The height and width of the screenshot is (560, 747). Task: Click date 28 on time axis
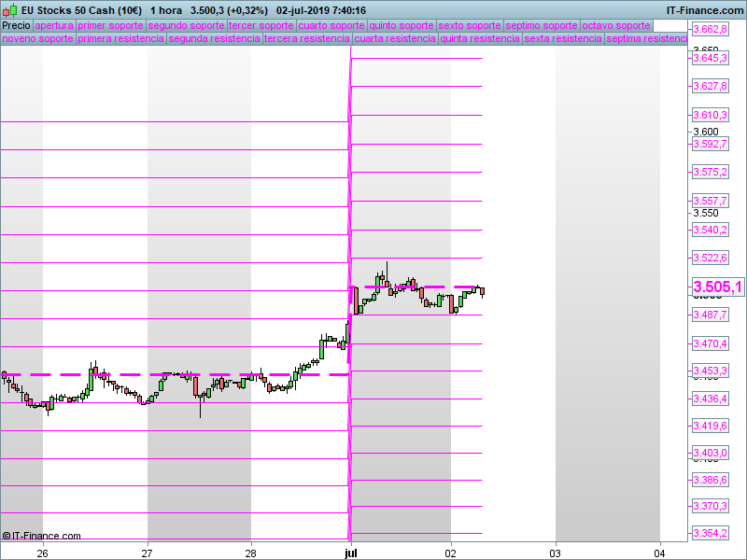point(250,553)
